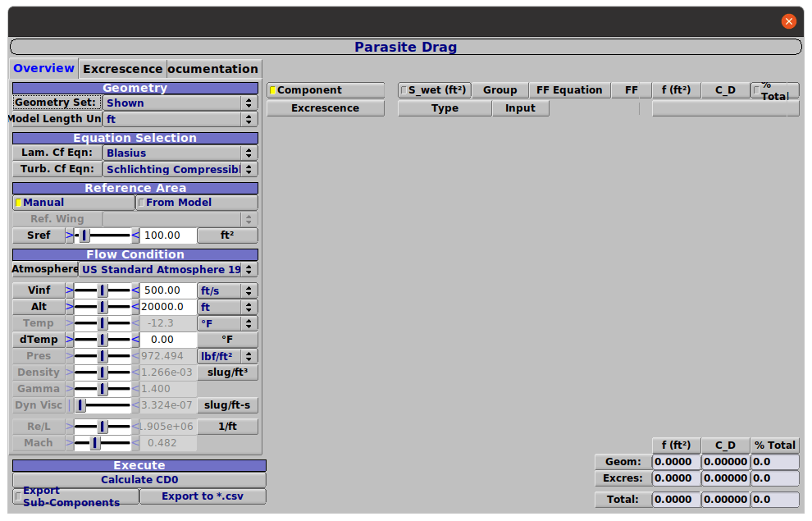Screen dimensions: 812x521
Task: Click the left arrow beside Sref slider
Action: tap(70, 235)
